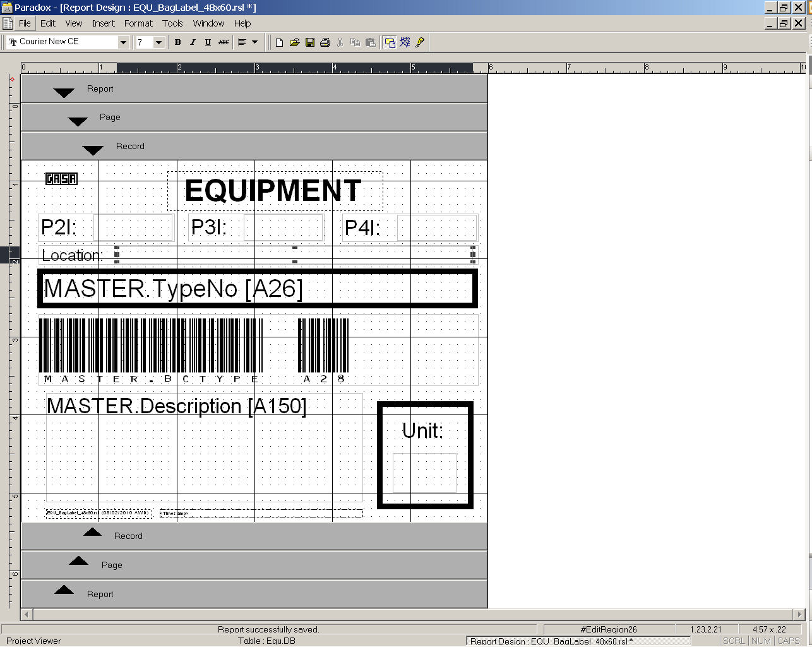The image size is (812, 647).
Task: Select the EQUIPMENT title text
Action: coord(273,191)
